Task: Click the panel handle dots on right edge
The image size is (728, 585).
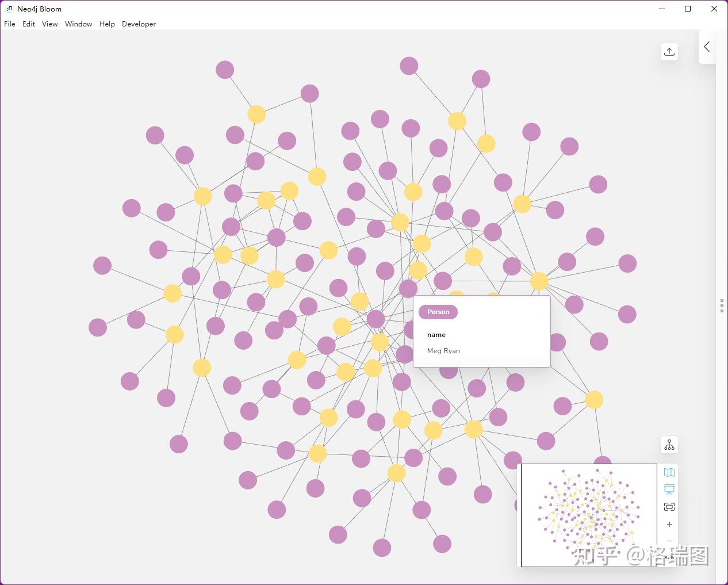Action: (x=722, y=306)
